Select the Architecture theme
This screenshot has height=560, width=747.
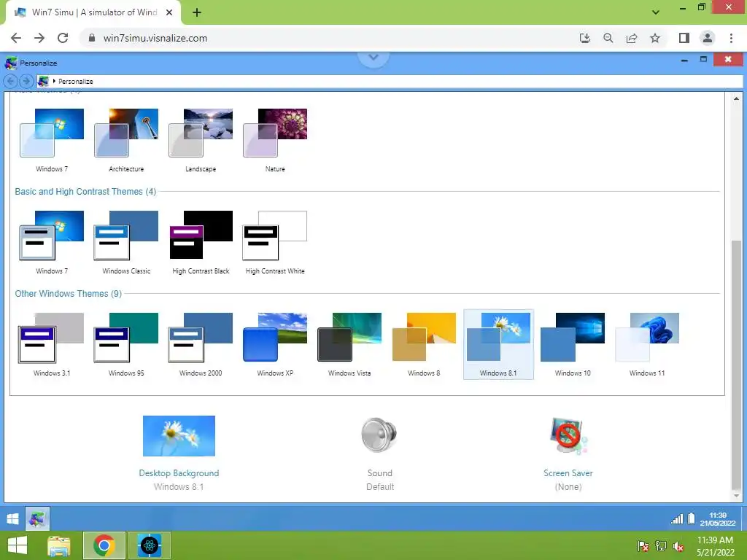click(x=126, y=139)
